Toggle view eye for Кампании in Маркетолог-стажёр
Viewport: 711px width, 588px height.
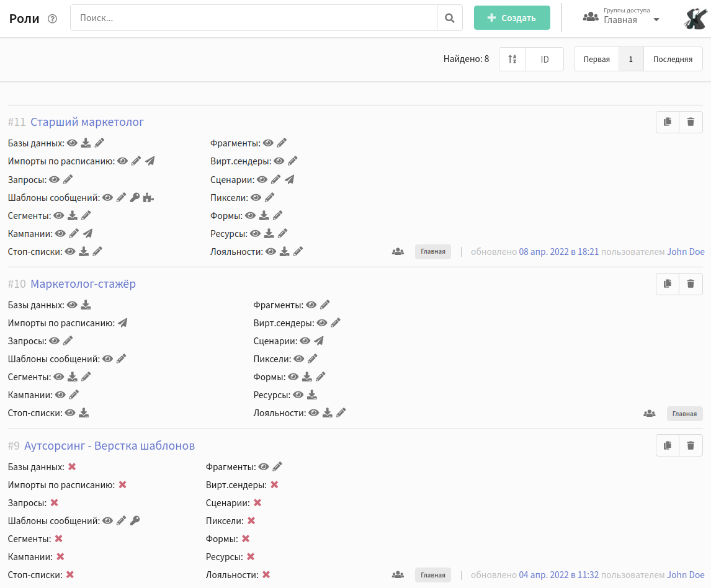pyautogui.click(x=60, y=394)
